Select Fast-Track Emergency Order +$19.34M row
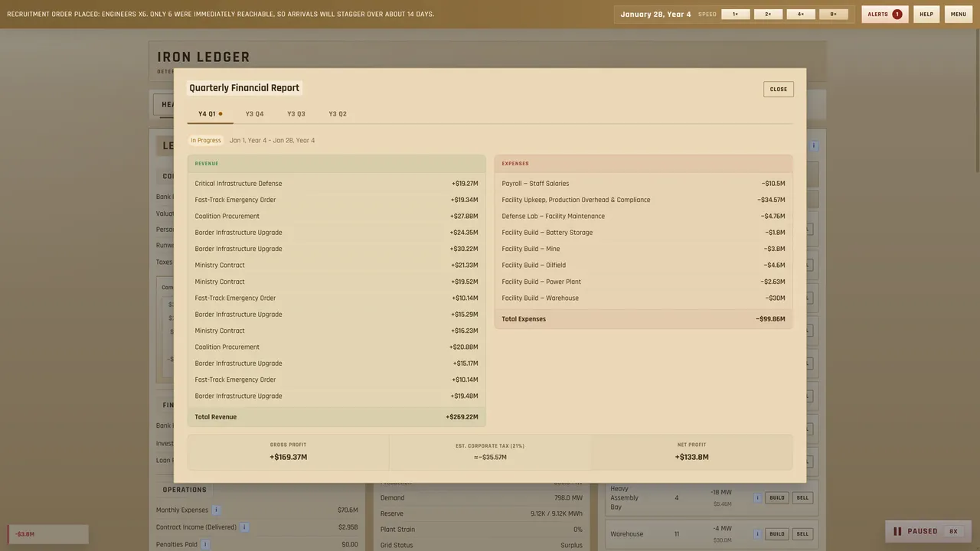This screenshot has width=980, height=551. [336, 200]
